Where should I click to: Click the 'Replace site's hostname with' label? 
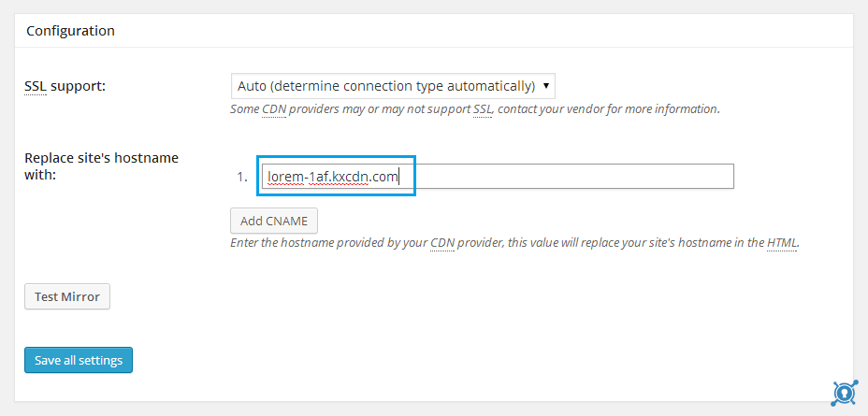click(101, 167)
